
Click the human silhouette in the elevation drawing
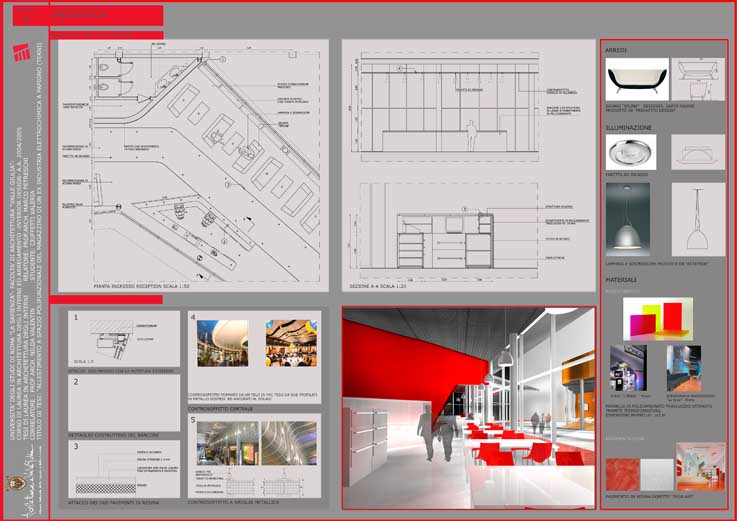471,135
